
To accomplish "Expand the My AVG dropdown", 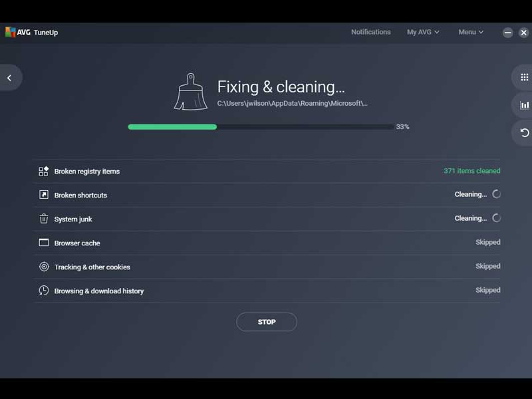I will (x=423, y=32).
